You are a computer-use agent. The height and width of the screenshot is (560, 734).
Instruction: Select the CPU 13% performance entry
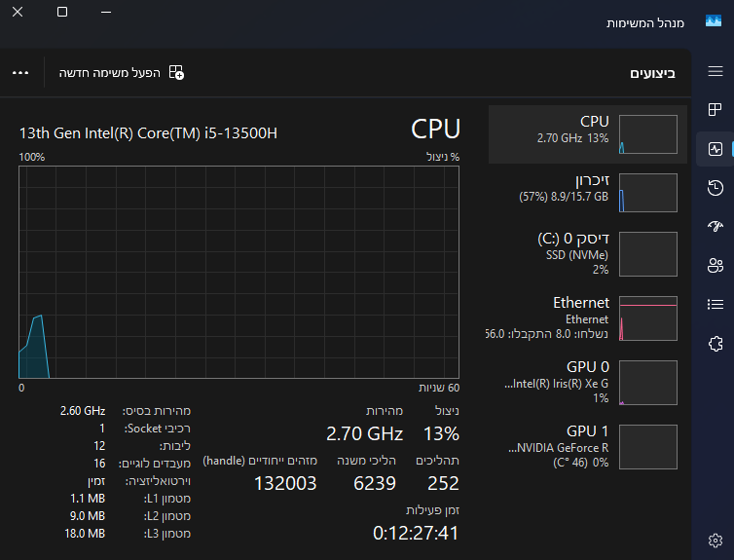point(587,134)
